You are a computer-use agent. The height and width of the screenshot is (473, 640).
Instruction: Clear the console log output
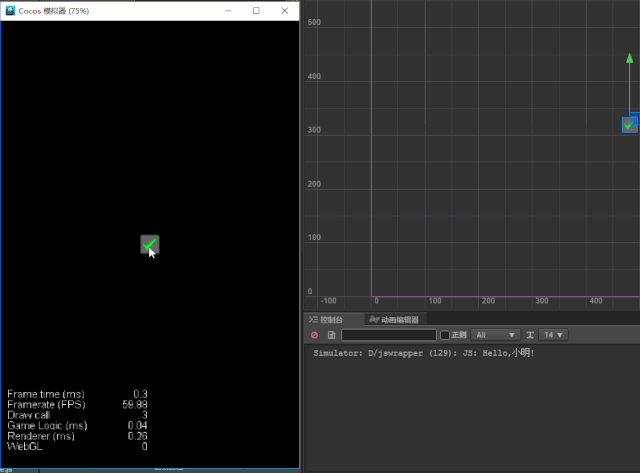(x=314, y=335)
